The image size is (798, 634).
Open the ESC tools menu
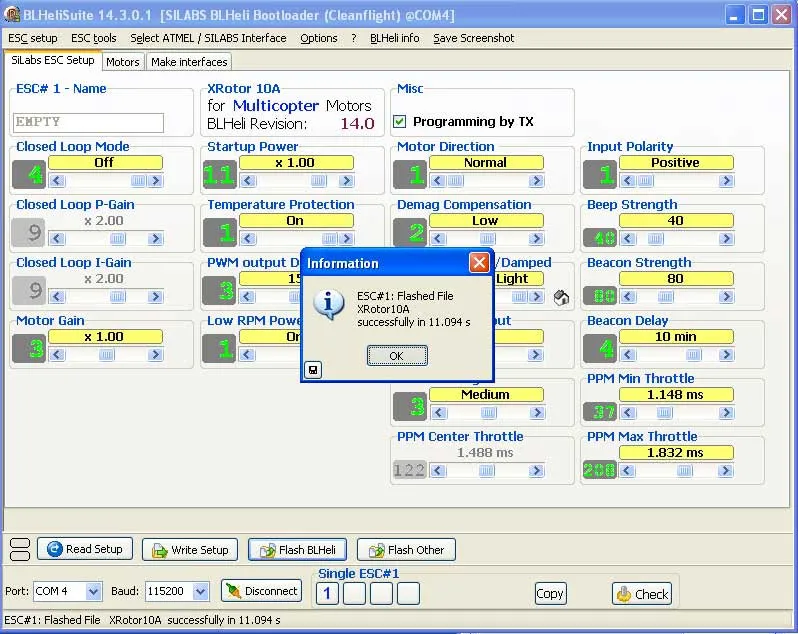tap(93, 38)
